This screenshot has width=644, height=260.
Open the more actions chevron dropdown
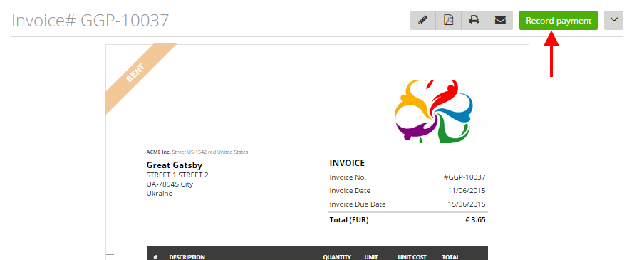(613, 20)
